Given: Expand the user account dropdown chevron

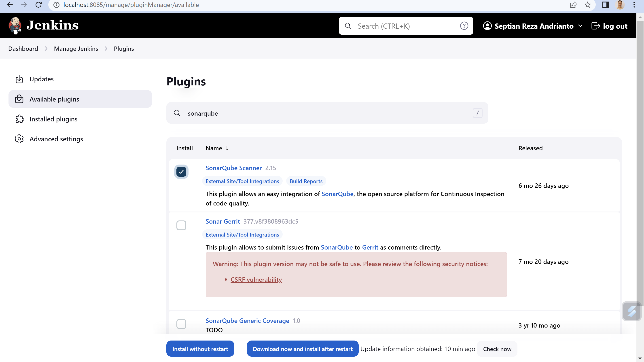Looking at the screenshot, I should (x=581, y=26).
